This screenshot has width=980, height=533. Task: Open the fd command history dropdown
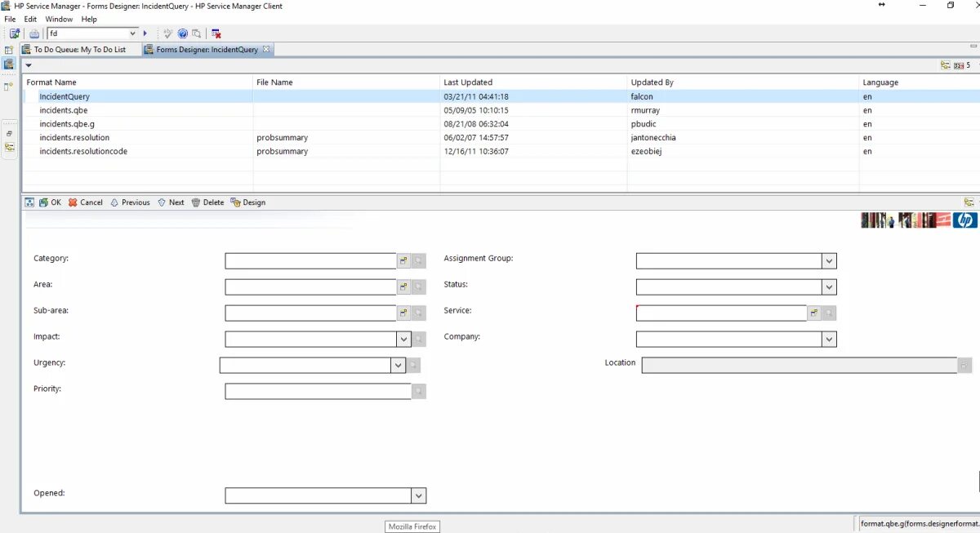[x=132, y=33]
